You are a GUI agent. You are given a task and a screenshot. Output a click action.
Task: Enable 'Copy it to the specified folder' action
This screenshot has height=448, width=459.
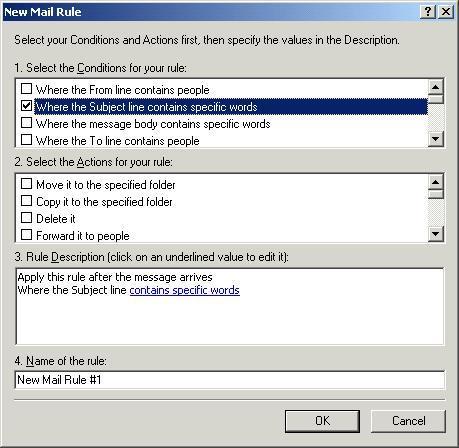tap(26, 201)
